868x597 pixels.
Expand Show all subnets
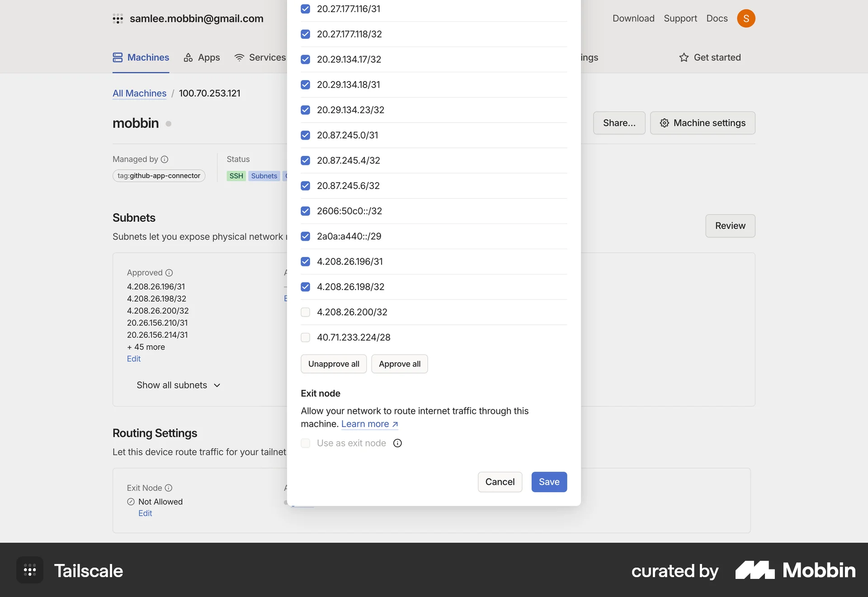[178, 385]
